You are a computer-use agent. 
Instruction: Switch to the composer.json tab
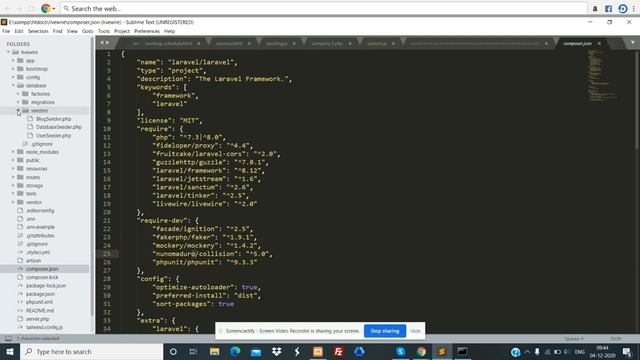pos(577,43)
